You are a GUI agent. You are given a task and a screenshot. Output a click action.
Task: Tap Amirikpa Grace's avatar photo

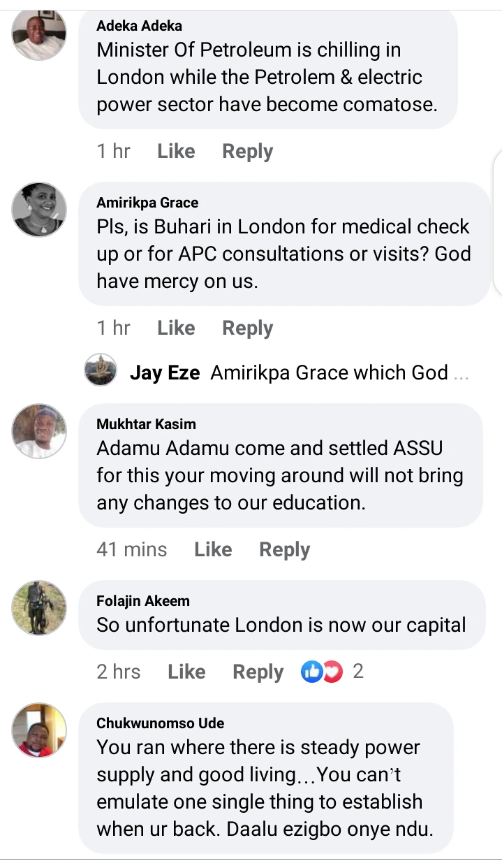(39, 210)
